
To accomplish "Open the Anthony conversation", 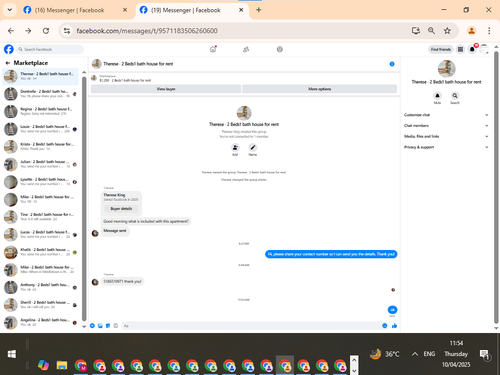I will [x=41, y=287].
